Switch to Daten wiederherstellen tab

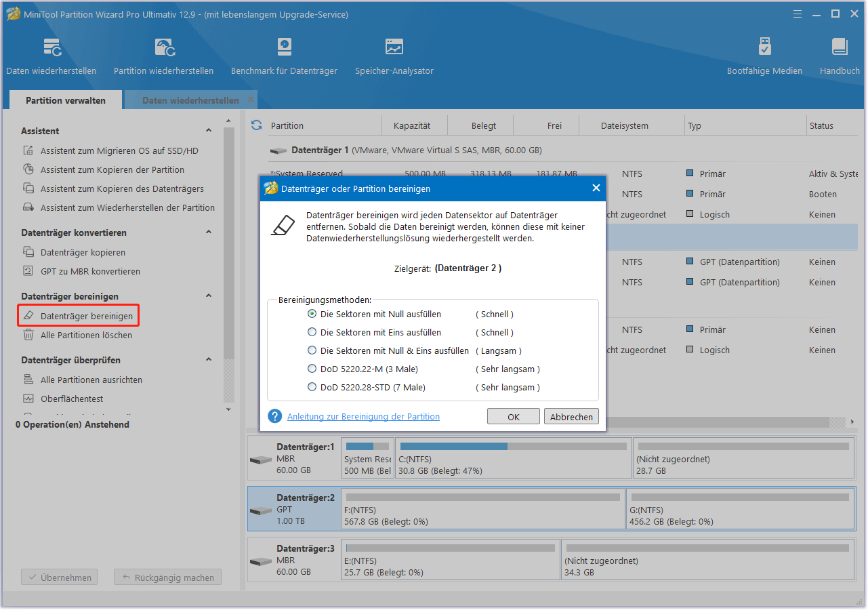click(x=190, y=100)
